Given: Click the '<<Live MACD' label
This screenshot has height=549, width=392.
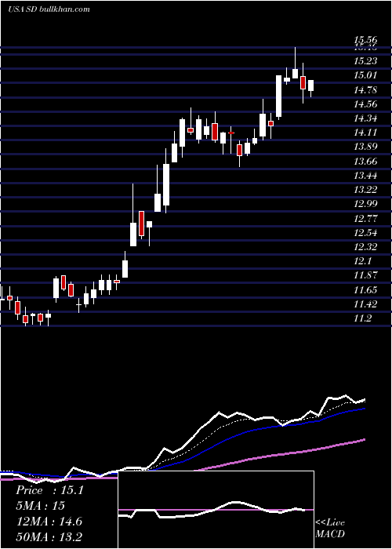Looking at the screenshot, I should [330, 528].
